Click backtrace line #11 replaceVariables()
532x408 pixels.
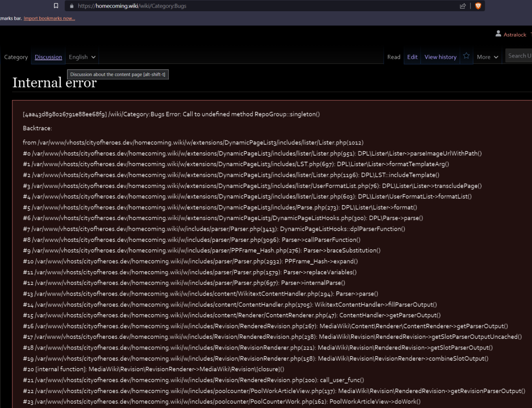point(190,272)
